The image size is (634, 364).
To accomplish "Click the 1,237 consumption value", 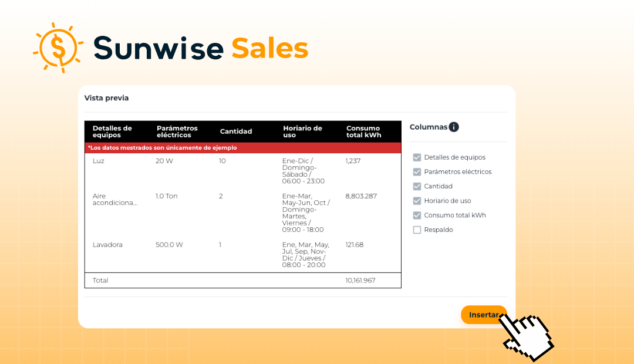I will pyautogui.click(x=353, y=161).
